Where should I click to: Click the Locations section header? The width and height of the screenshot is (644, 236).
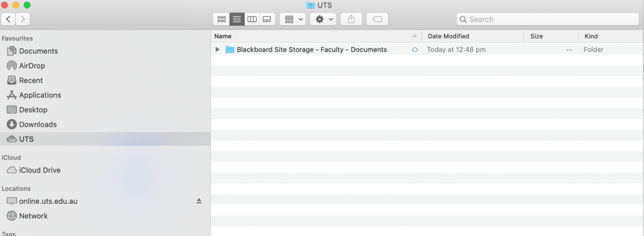[16, 188]
